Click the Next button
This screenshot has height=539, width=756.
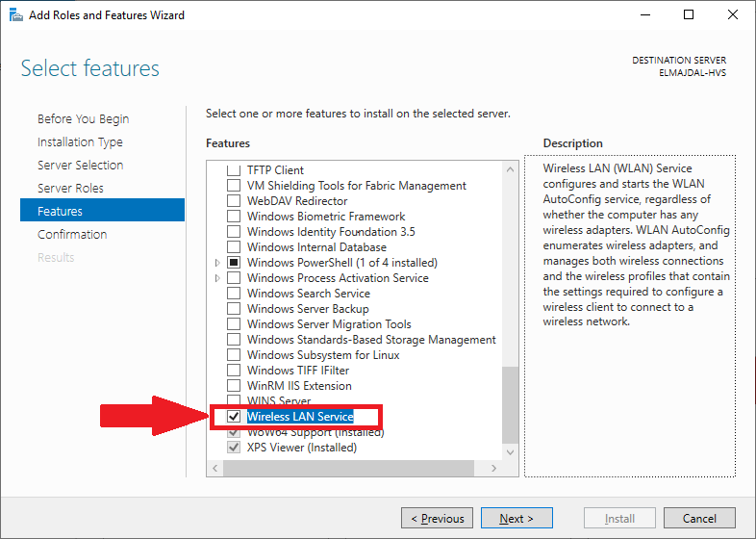pyautogui.click(x=517, y=518)
